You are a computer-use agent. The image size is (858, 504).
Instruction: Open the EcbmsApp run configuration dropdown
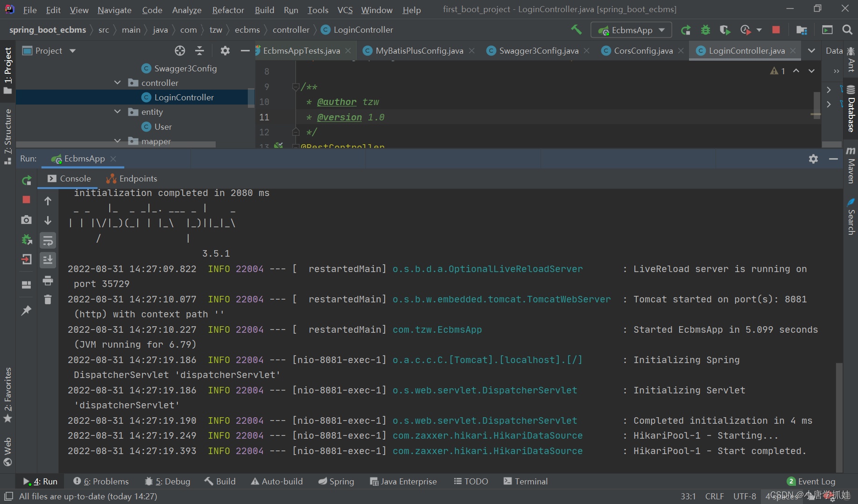coord(631,30)
